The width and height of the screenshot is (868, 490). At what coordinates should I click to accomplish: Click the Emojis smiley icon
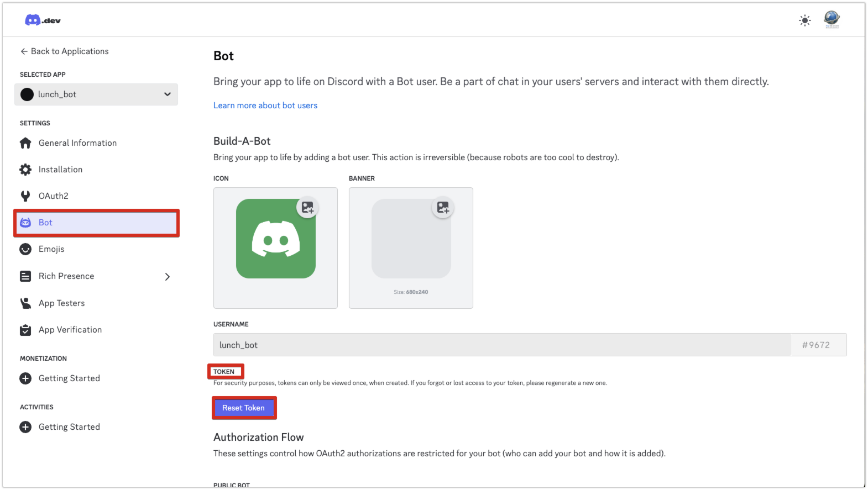click(x=25, y=249)
